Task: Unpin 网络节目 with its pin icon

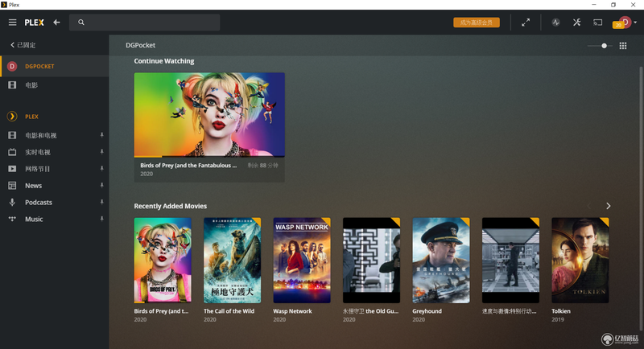Action: [x=102, y=169]
